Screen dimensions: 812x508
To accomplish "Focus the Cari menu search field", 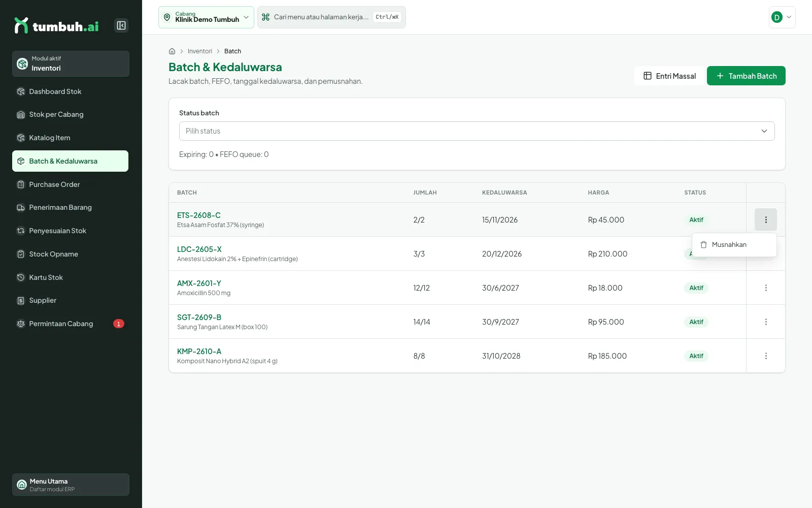I will pyautogui.click(x=331, y=17).
